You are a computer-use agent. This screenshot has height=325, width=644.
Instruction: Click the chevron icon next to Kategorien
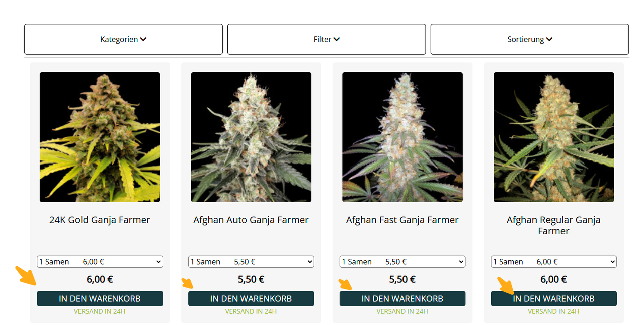click(x=143, y=39)
